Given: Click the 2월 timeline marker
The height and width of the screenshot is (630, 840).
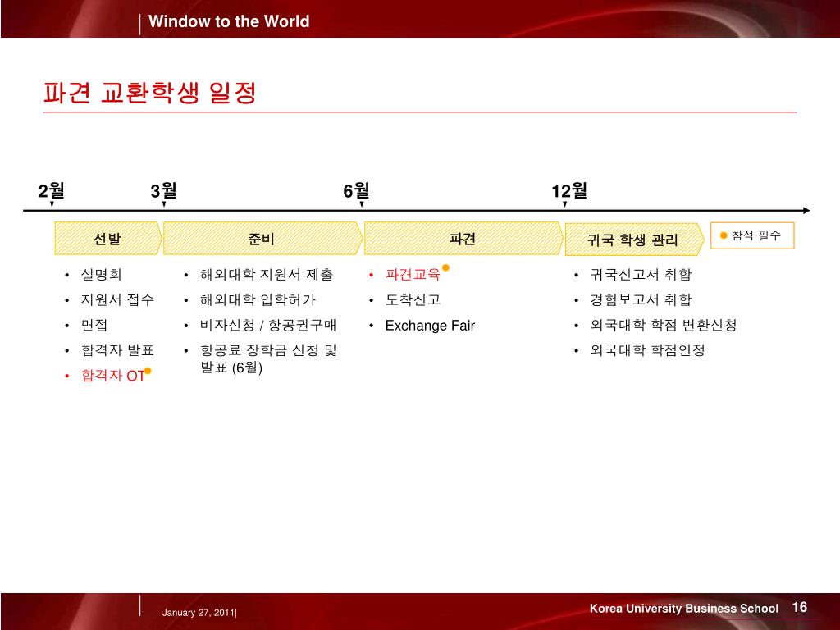Looking at the screenshot, I should click(x=52, y=190).
